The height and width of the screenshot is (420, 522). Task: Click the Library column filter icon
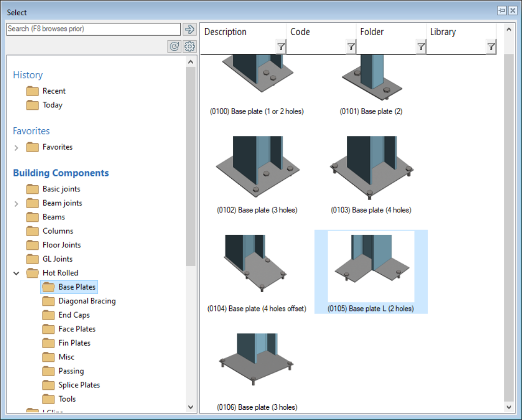pos(490,47)
